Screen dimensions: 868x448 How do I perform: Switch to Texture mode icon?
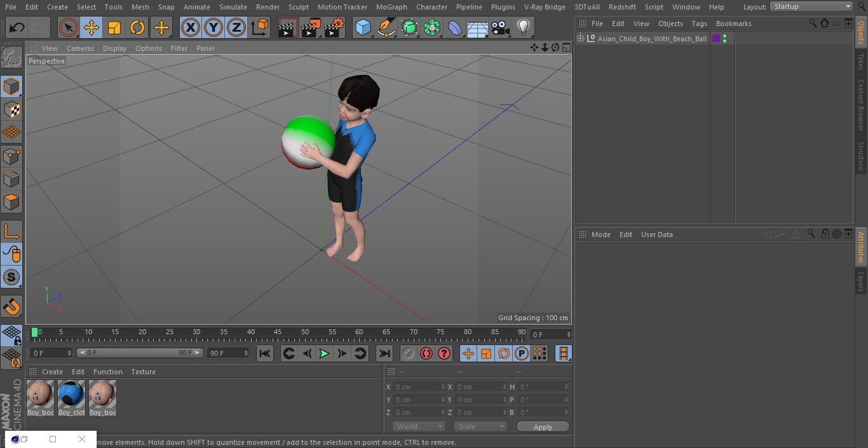pyautogui.click(x=11, y=109)
